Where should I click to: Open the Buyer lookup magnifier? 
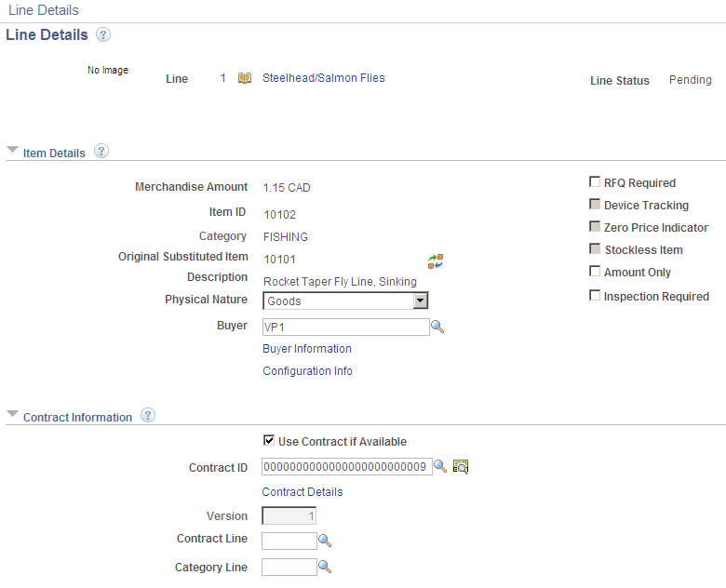[x=437, y=327]
